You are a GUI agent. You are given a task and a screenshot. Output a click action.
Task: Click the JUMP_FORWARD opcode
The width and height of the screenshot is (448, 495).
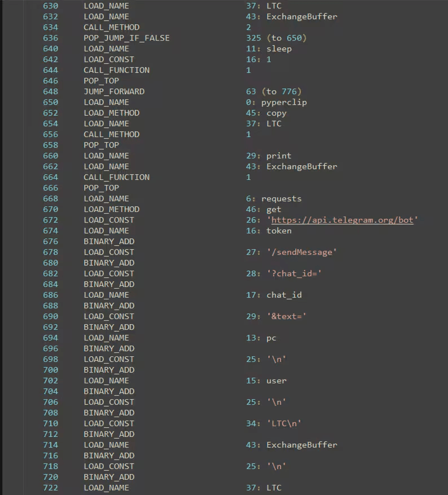point(114,91)
